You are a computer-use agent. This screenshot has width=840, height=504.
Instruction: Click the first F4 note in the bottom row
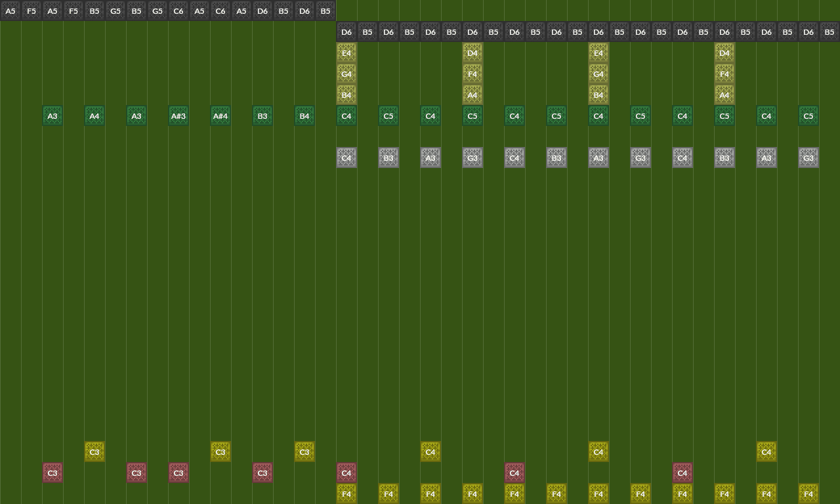coord(346,493)
